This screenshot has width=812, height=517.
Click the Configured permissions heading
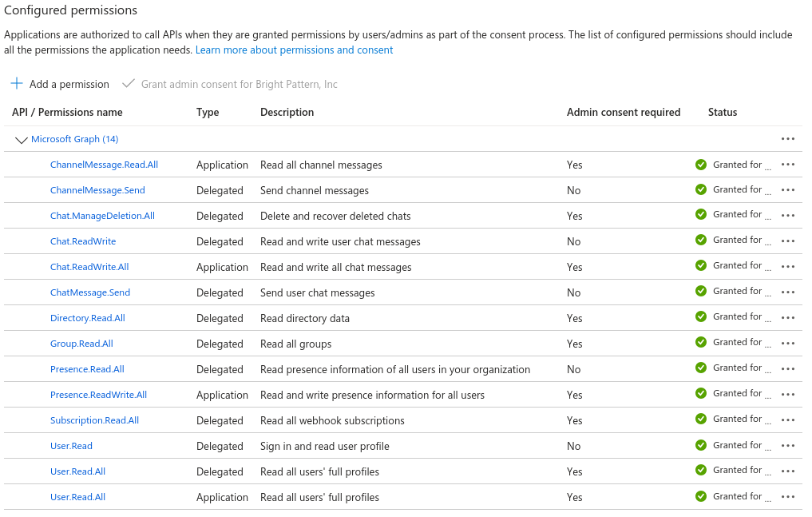coord(70,10)
